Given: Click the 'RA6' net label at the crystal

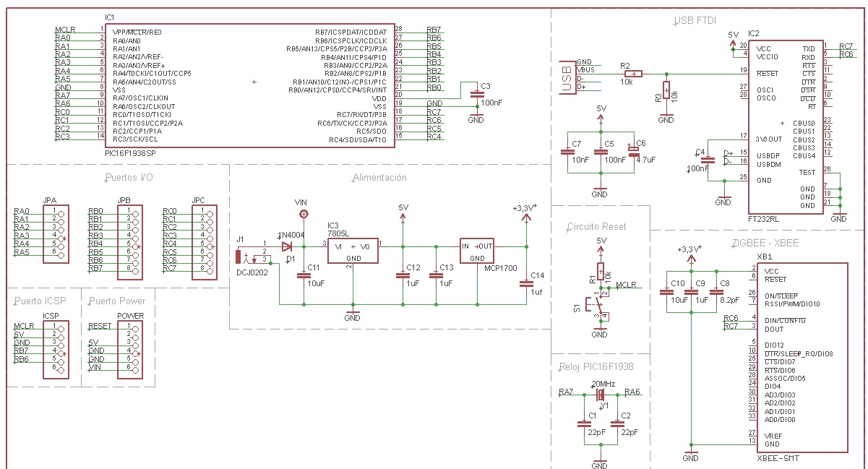Looking at the screenshot, I should coord(632,392).
